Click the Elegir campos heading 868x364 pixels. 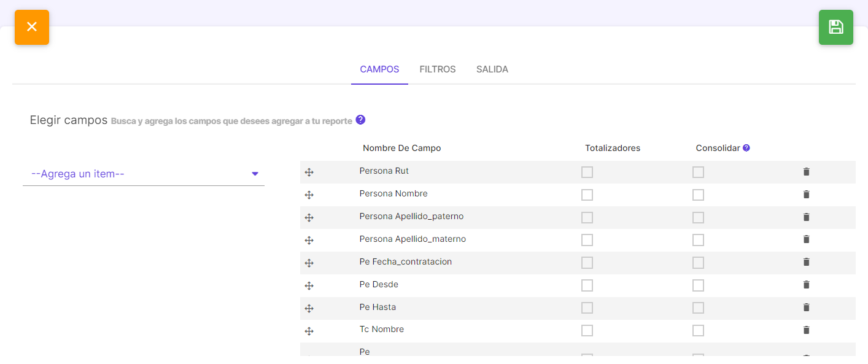[x=69, y=120]
